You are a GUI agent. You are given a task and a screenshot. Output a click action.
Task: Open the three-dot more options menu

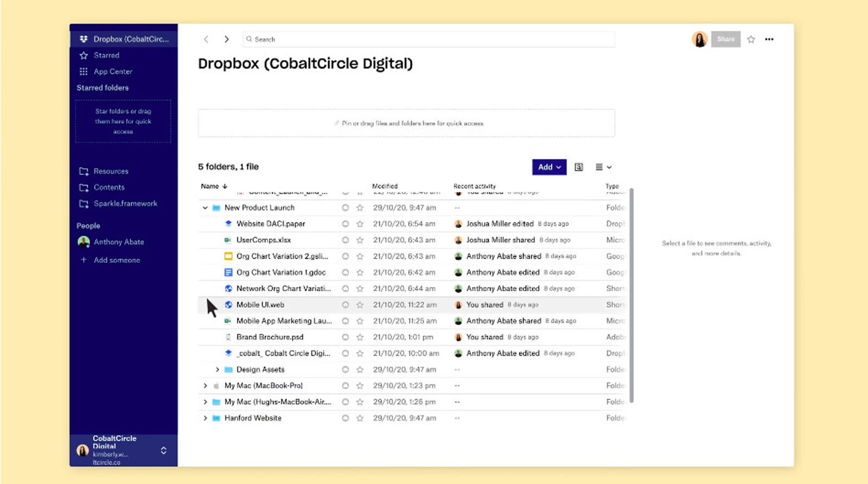[769, 39]
